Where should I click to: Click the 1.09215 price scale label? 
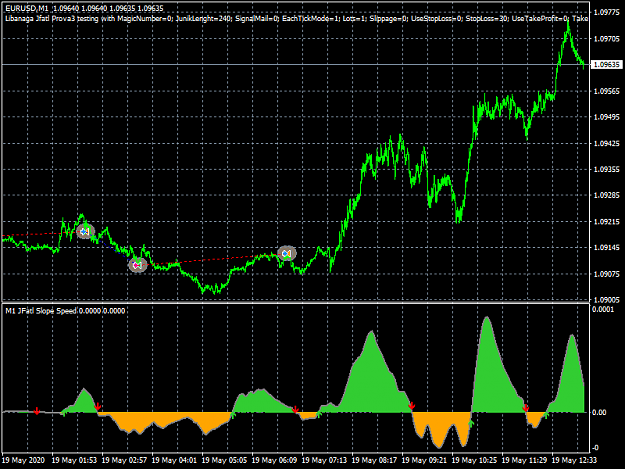pyautogui.click(x=607, y=222)
